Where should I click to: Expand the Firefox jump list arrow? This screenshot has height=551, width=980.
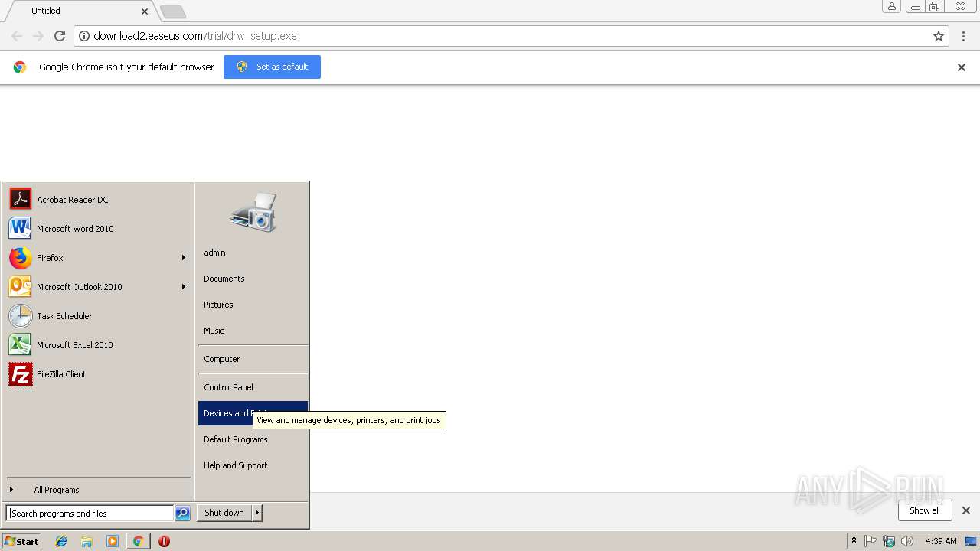point(184,258)
